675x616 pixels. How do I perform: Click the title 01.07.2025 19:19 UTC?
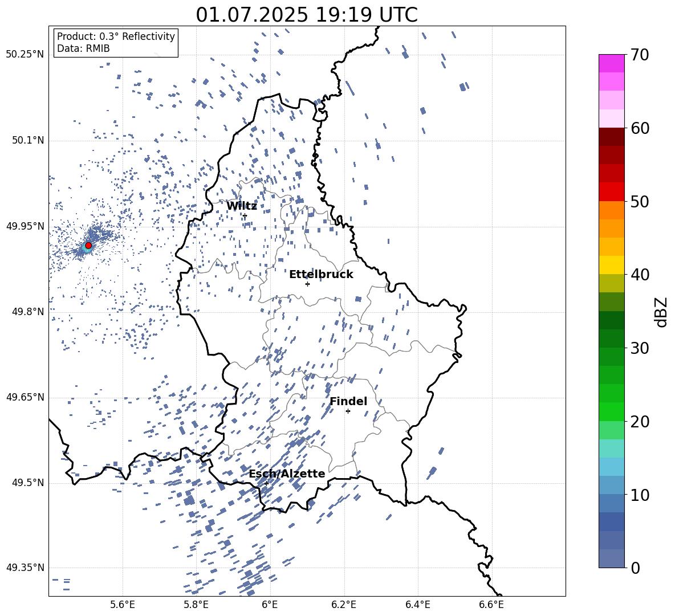(307, 15)
